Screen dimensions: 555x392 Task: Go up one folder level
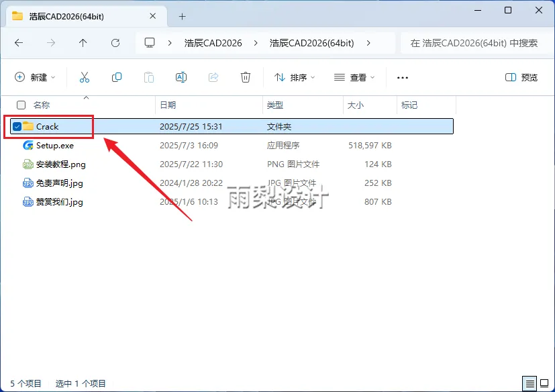[83, 43]
